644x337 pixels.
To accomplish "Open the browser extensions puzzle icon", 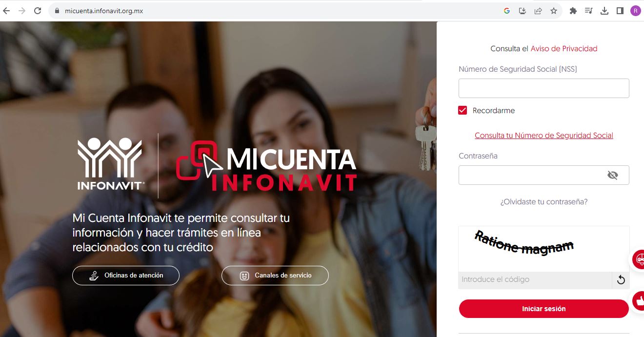I will tap(573, 11).
